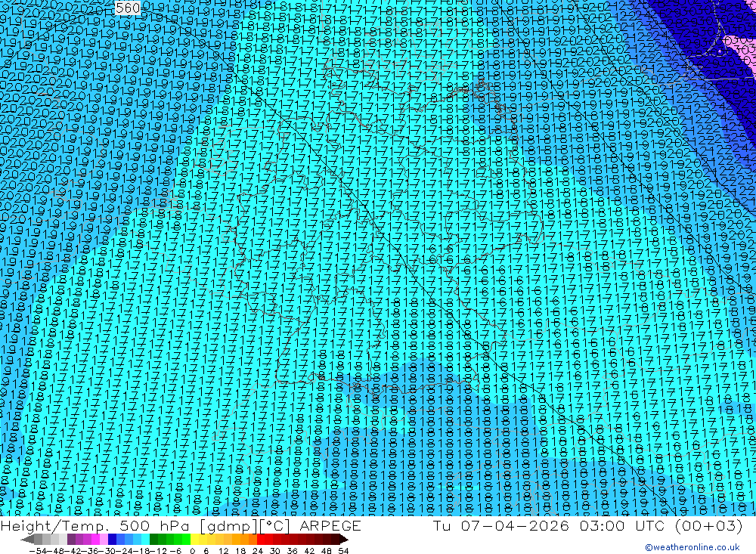
Task: Click the -54 legend value label
Action: pos(38,551)
